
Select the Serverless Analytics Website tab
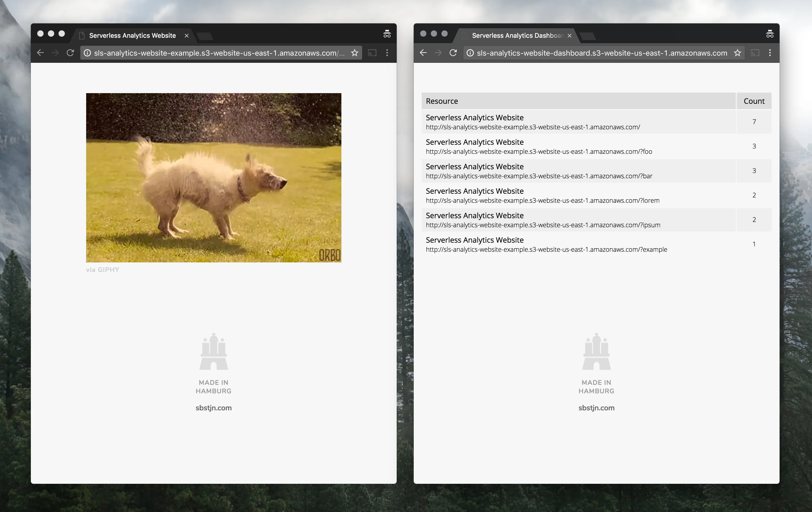(x=132, y=35)
